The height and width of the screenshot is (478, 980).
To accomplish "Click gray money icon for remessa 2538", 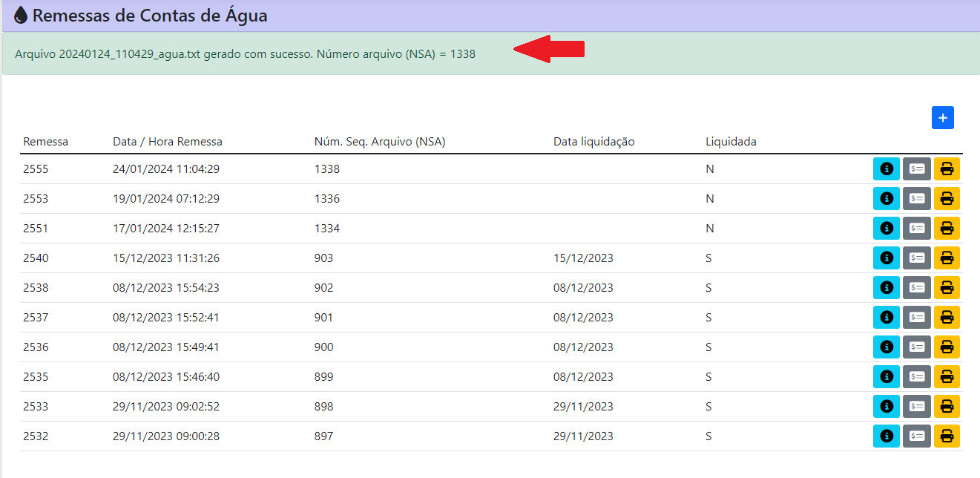I will pos(917,288).
